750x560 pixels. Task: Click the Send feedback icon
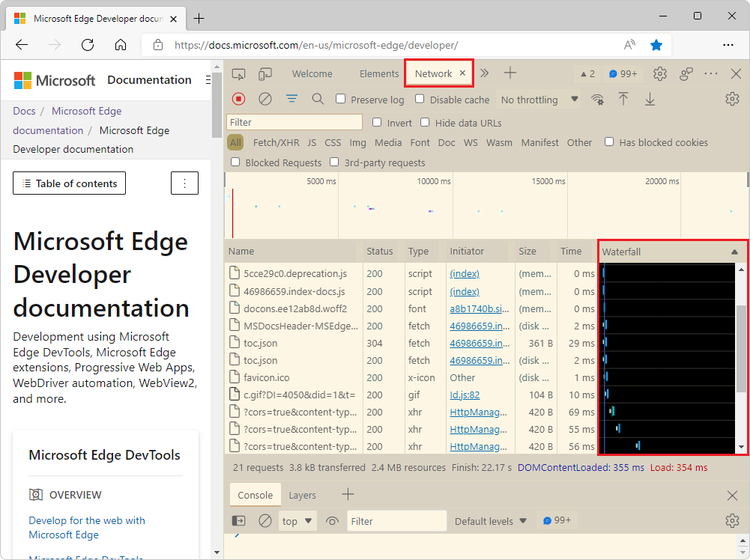(686, 73)
